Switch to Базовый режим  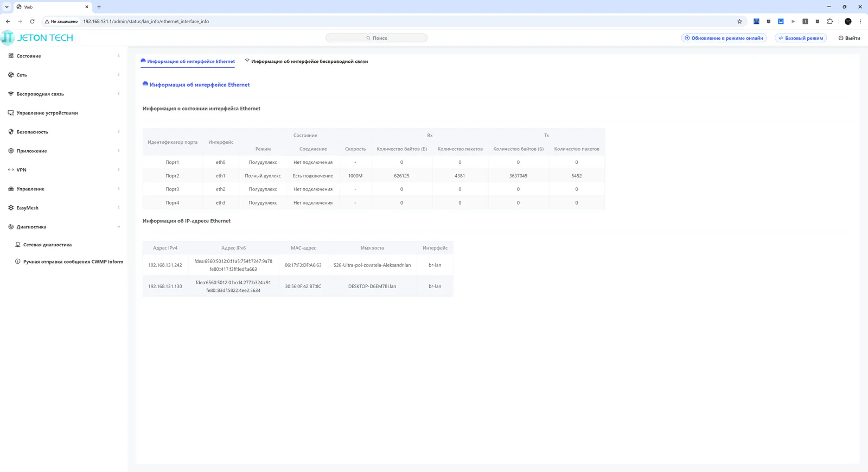pyautogui.click(x=801, y=38)
